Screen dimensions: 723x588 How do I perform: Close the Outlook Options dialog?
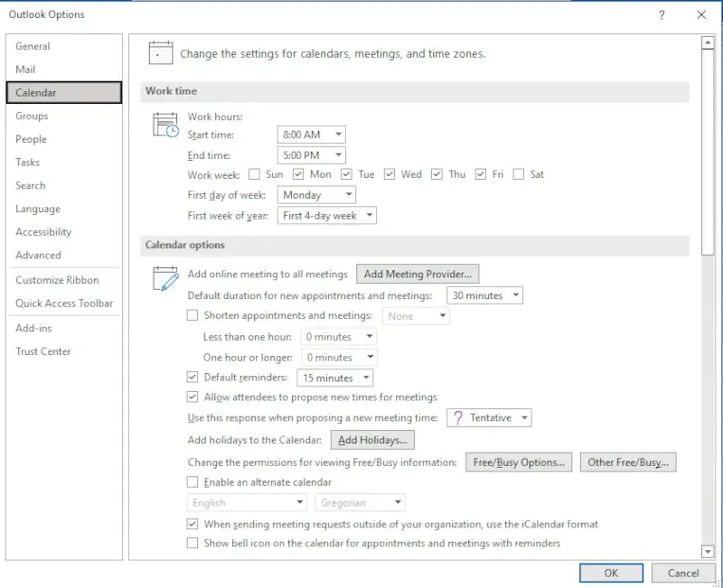tap(701, 14)
